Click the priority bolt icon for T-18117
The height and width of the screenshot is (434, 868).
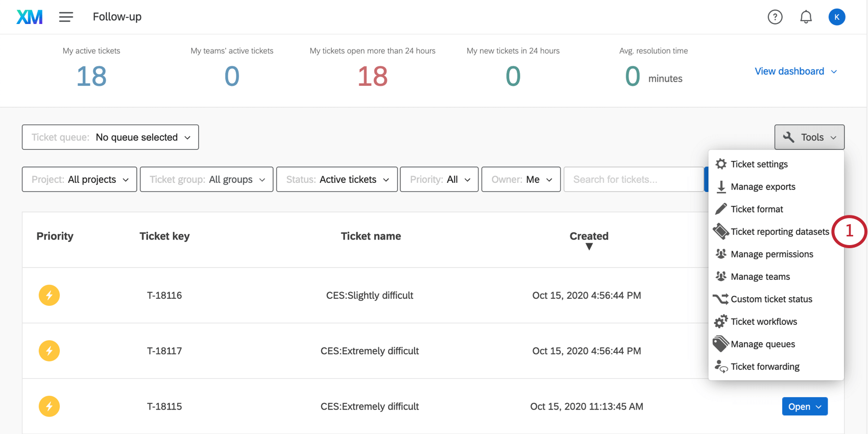(49, 351)
